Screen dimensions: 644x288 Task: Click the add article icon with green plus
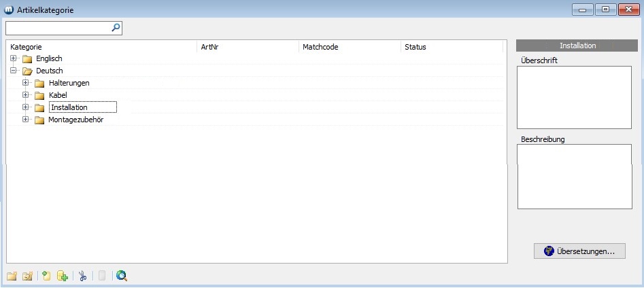click(46, 276)
